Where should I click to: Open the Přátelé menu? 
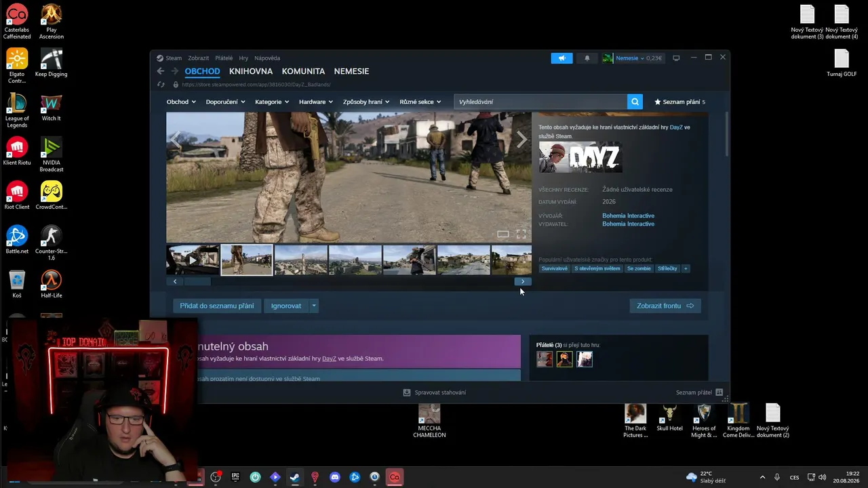[224, 58]
